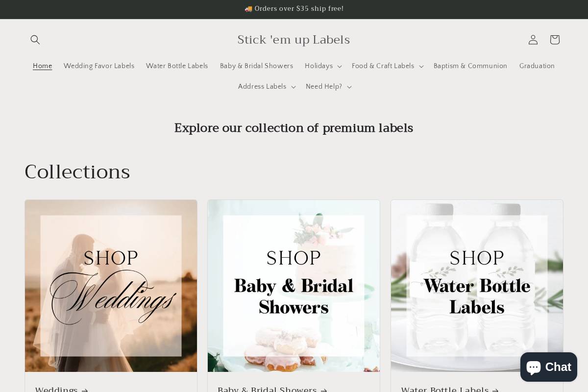Click the free shipping announcement bar
Image resolution: width=588 pixels, height=392 pixels.
294,9
